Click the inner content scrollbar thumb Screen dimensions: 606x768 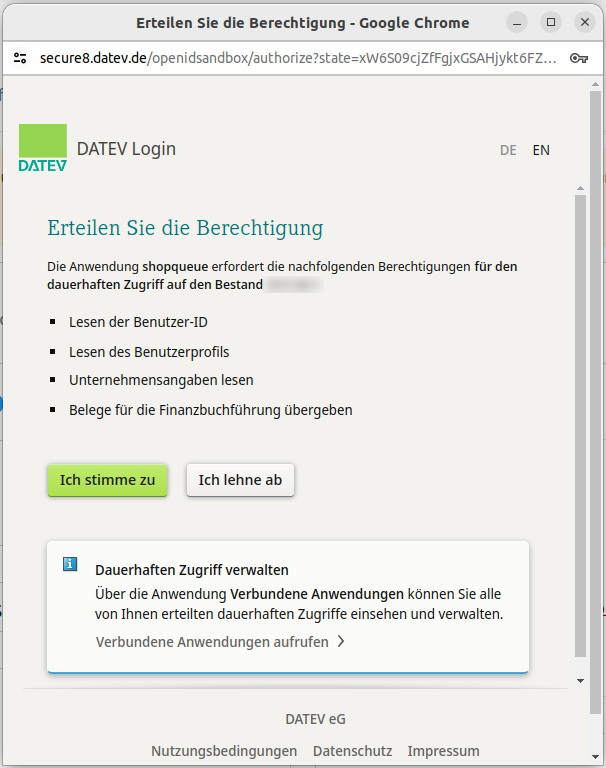pos(581,426)
